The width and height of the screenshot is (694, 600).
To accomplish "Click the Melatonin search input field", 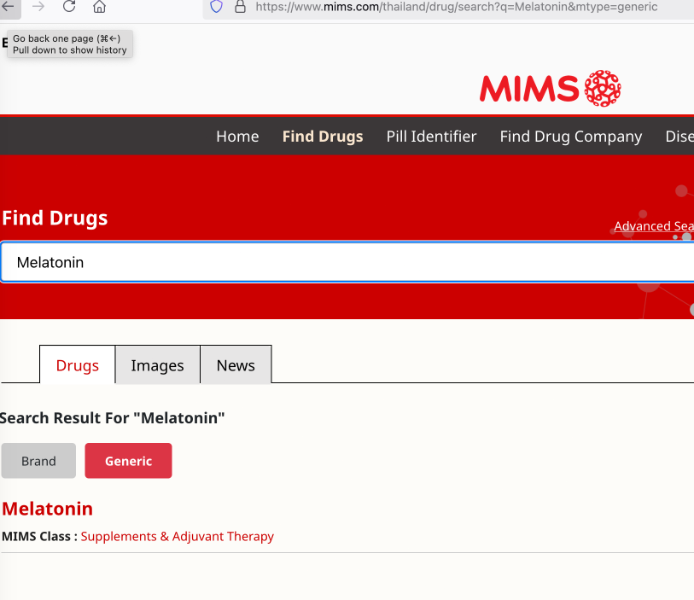I will [347, 262].
